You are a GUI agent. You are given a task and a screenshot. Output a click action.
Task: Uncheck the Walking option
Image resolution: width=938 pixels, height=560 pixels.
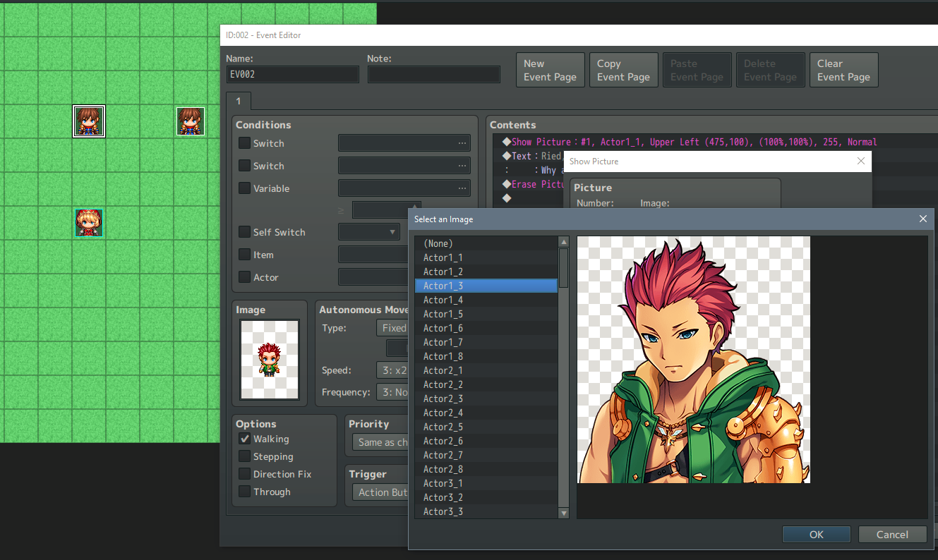244,439
